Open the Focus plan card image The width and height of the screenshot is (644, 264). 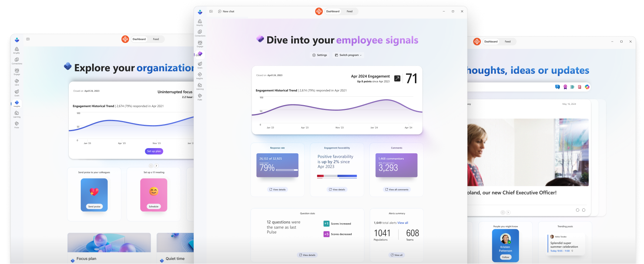[x=109, y=243]
